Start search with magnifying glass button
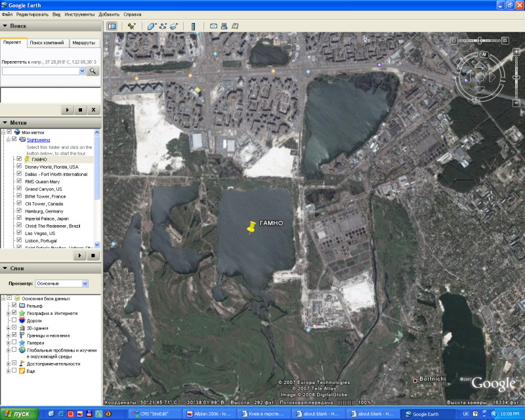The width and height of the screenshot is (525, 420). tap(93, 71)
